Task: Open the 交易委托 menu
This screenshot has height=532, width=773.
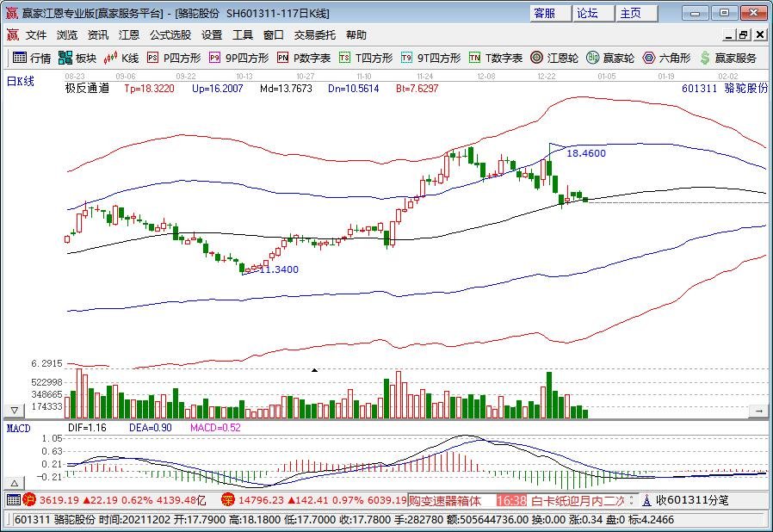Action: pos(314,34)
